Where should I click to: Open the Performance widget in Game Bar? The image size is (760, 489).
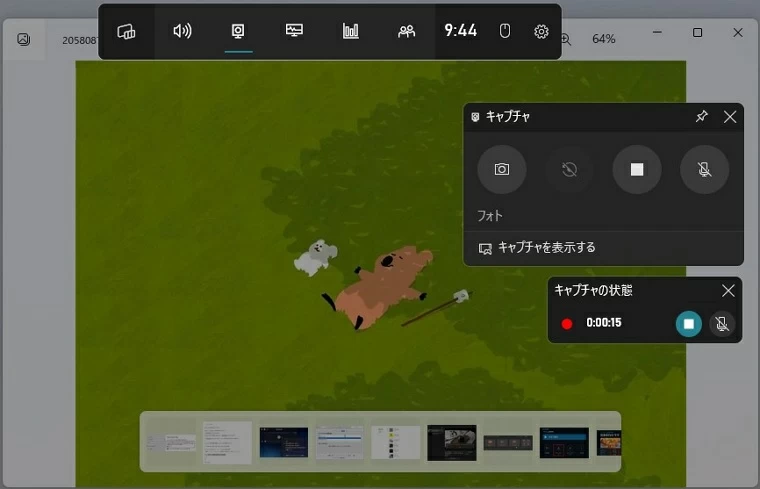tap(294, 31)
